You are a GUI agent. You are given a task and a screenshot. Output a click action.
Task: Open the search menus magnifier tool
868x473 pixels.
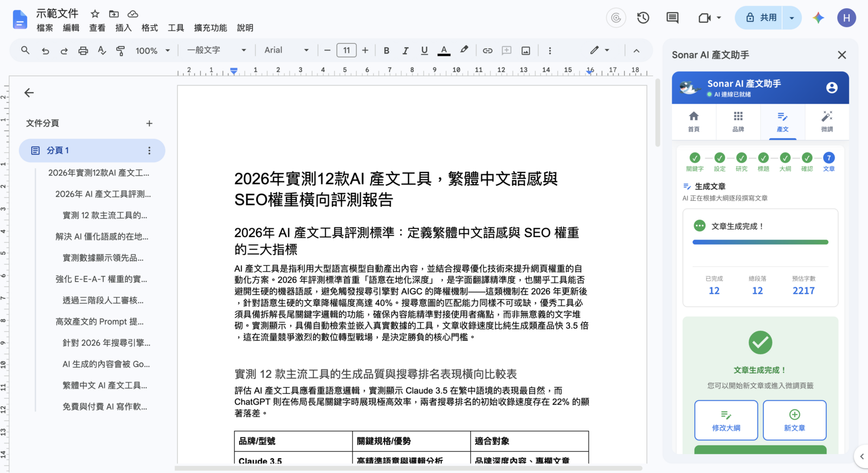point(25,50)
